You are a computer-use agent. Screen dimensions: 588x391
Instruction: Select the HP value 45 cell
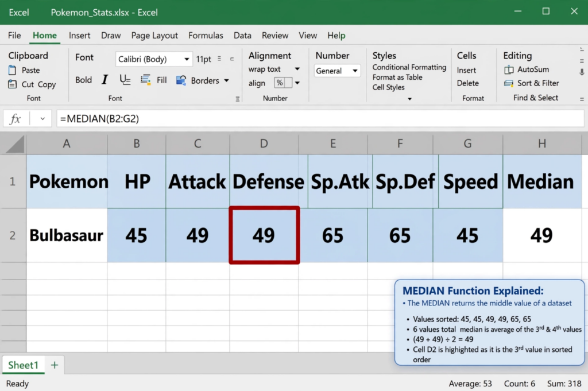click(137, 235)
